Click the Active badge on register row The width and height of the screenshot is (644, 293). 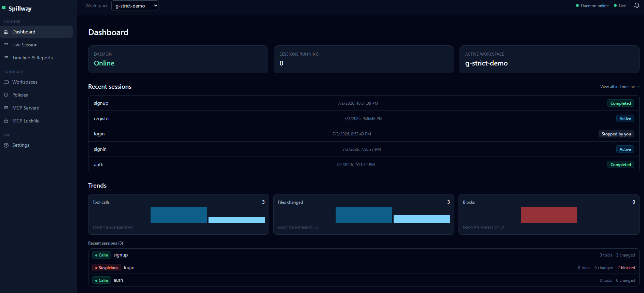point(625,119)
